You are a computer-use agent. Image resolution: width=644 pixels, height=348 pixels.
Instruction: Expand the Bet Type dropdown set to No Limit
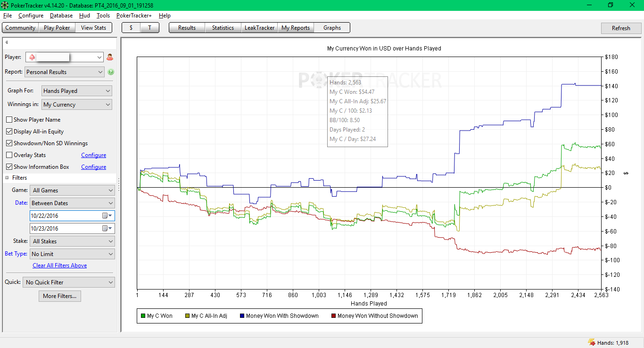72,254
